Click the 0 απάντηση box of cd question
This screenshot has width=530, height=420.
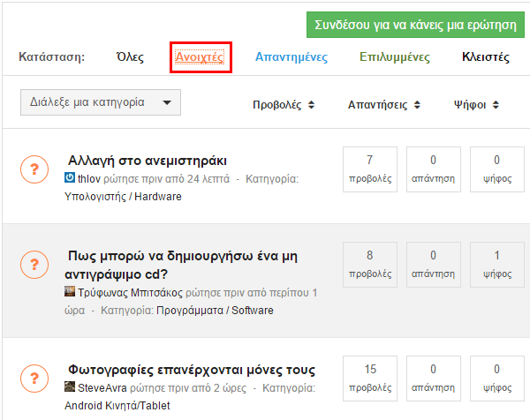coord(434,265)
